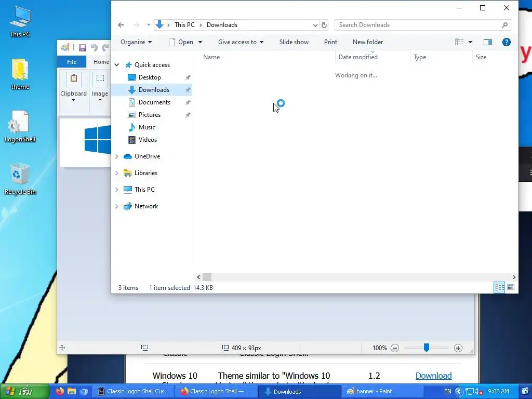Start Slide show from toolbar
Image resolution: width=532 pixels, height=399 pixels.
click(x=294, y=42)
